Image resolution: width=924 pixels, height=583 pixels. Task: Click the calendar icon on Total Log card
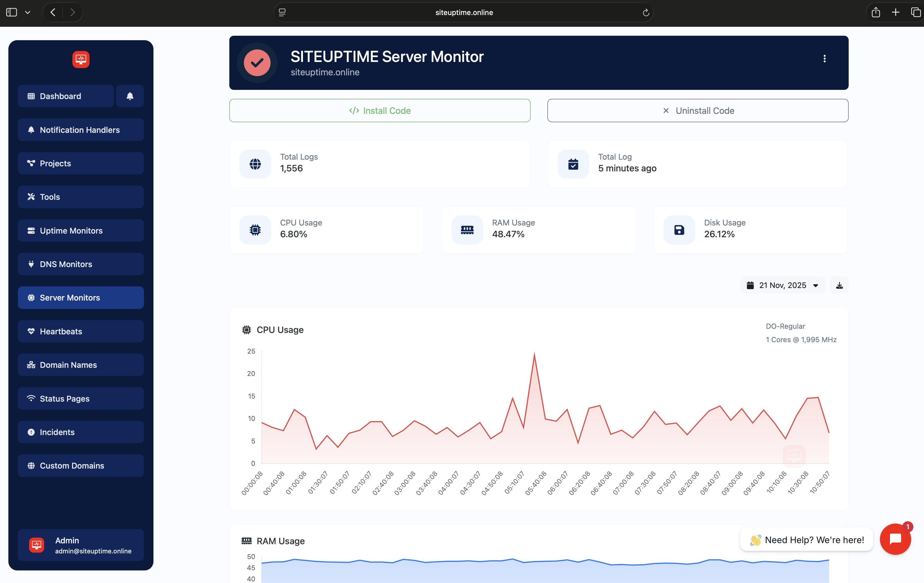[572, 164]
